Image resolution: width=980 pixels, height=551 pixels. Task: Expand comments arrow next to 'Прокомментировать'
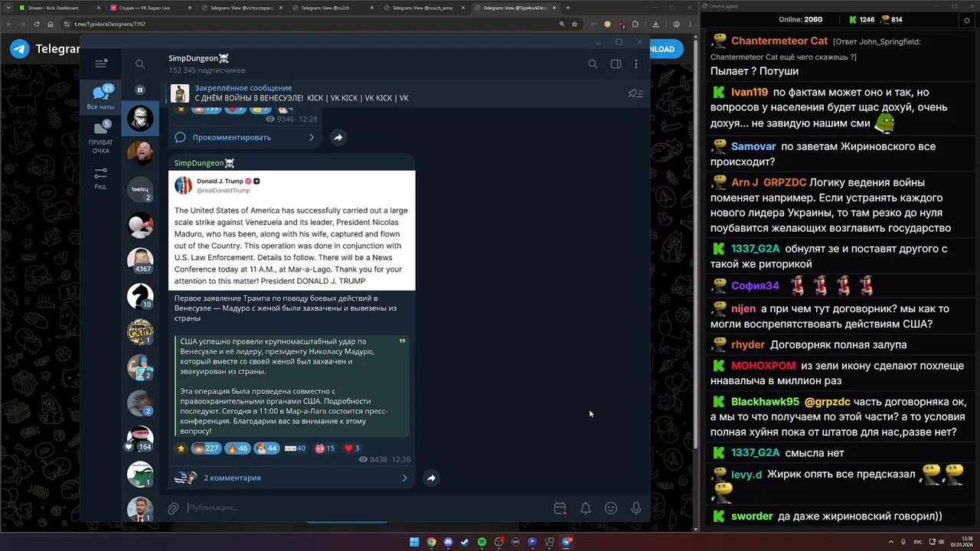click(312, 137)
